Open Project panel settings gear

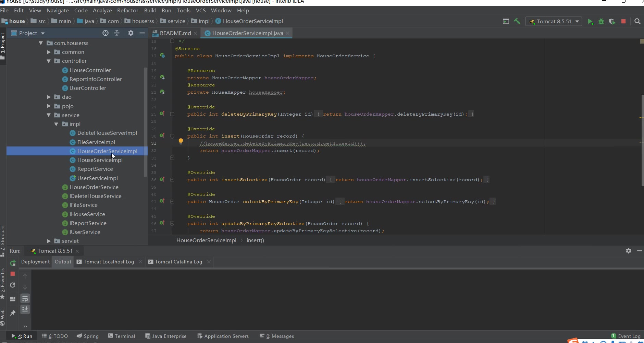pos(131,33)
